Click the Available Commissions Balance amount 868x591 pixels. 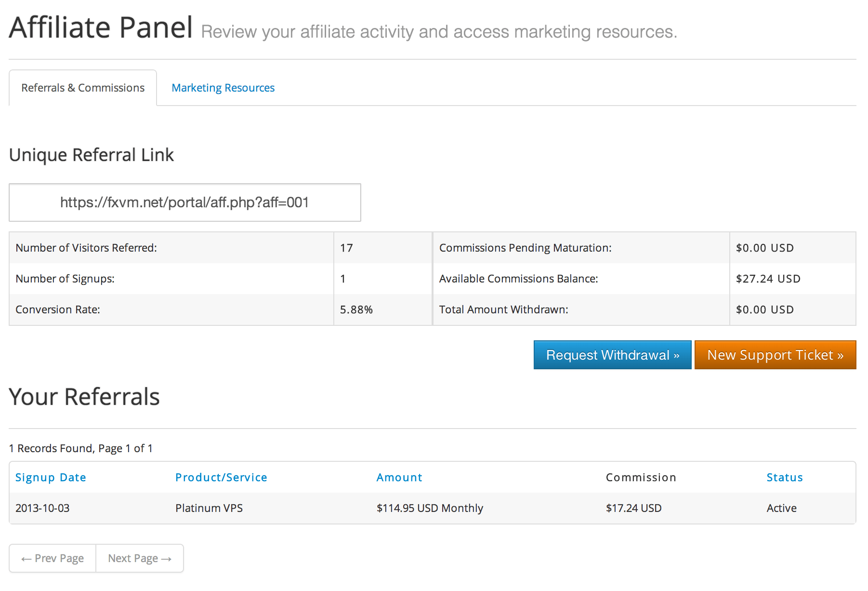768,279
